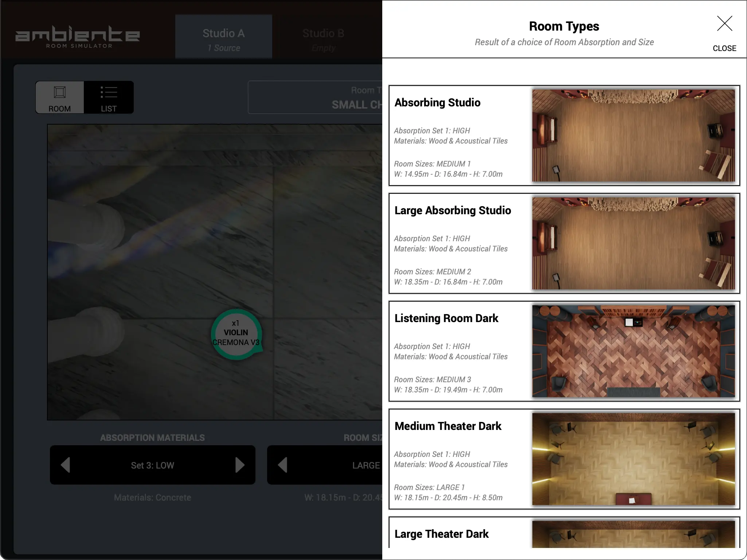Choose Absorbing Studio room type
The width and height of the screenshot is (747, 560).
[x=437, y=103]
